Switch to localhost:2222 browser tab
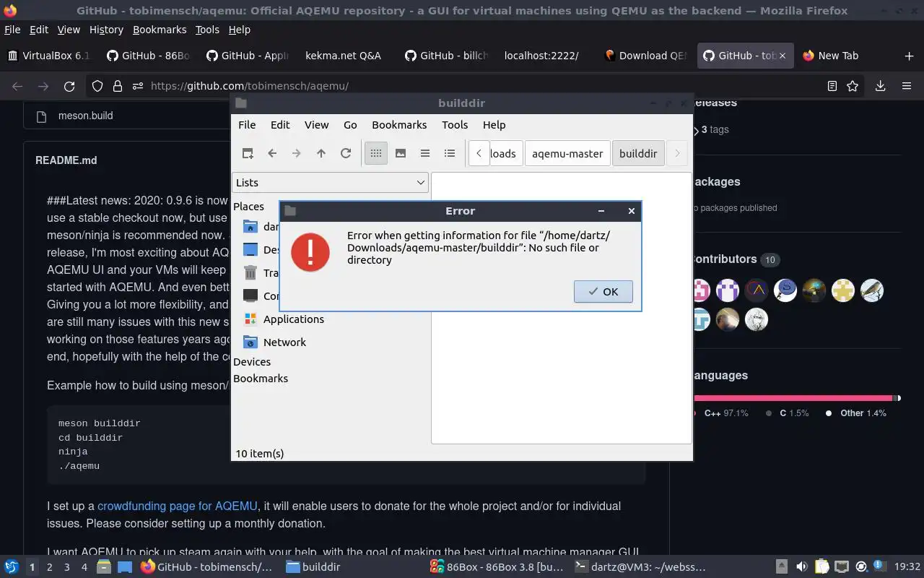Image resolution: width=924 pixels, height=578 pixels. point(541,56)
